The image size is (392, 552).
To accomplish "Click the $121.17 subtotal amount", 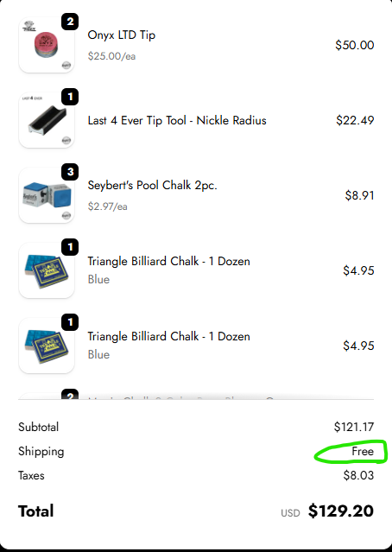I will (354, 427).
